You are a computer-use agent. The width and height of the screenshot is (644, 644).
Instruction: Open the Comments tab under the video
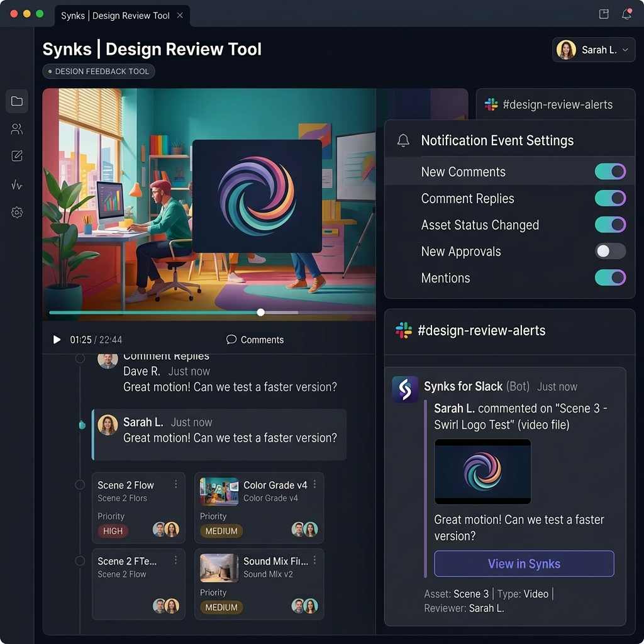[255, 340]
